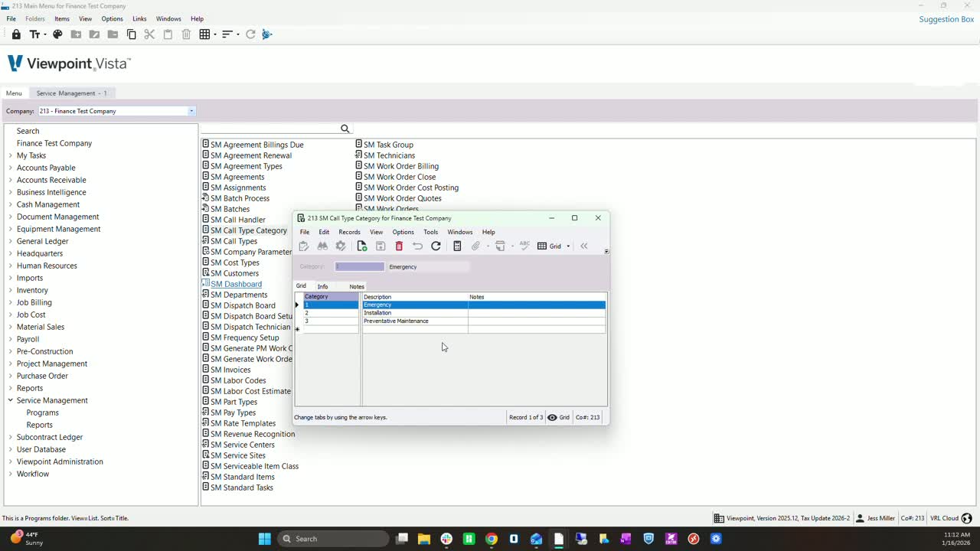Collapse panel with double chevron icon
The image size is (980, 551).
[x=584, y=246]
